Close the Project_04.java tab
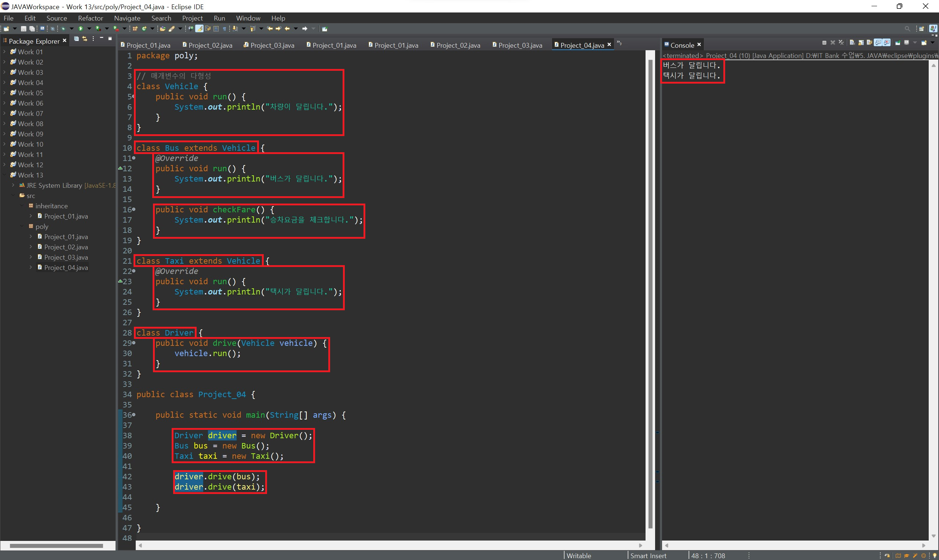This screenshot has width=939, height=560. tap(609, 44)
